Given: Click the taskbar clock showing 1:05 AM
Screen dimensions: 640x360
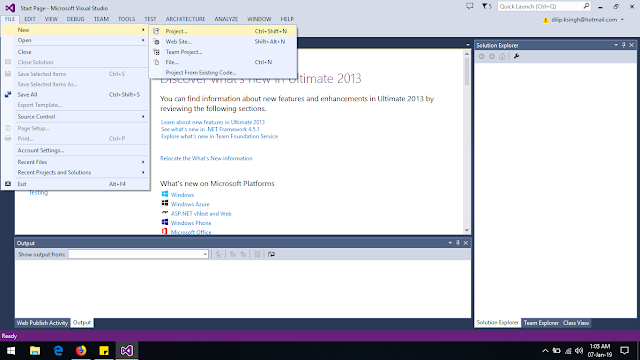Looking at the screenshot, I should click(x=600, y=351).
